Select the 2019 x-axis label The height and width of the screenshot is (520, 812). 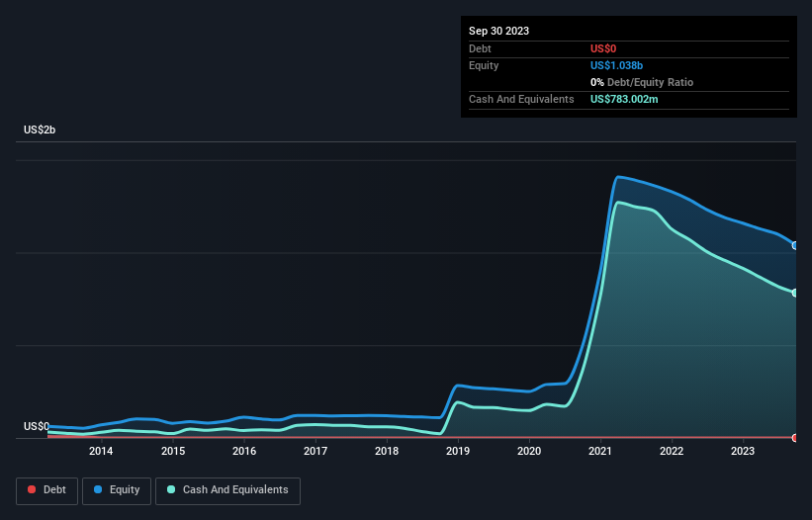458,451
